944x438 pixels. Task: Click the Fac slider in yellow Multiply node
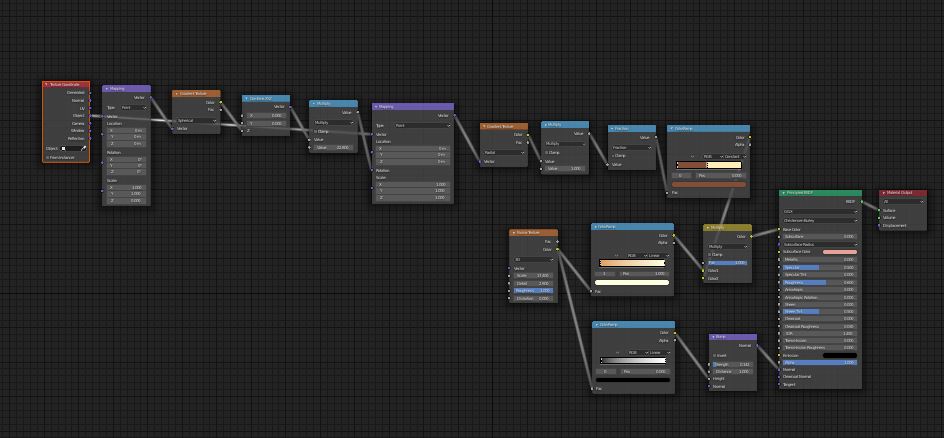[x=727, y=262]
